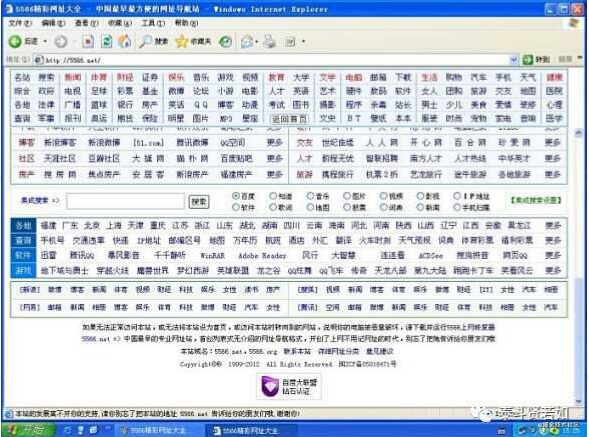Open the 工具 menu
The image size is (589, 437).
[x=153, y=23]
